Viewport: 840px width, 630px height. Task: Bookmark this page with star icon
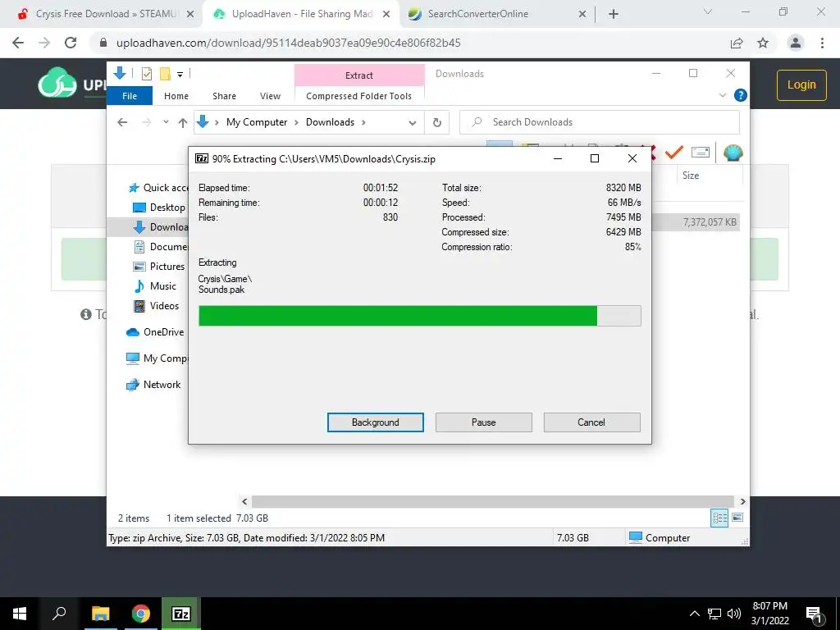763,43
